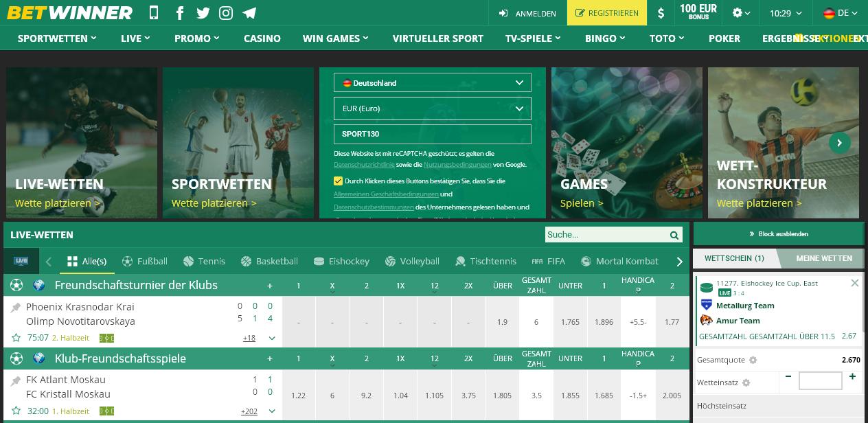Expand the Sportwetten menu
868x423 pixels.
(x=57, y=38)
